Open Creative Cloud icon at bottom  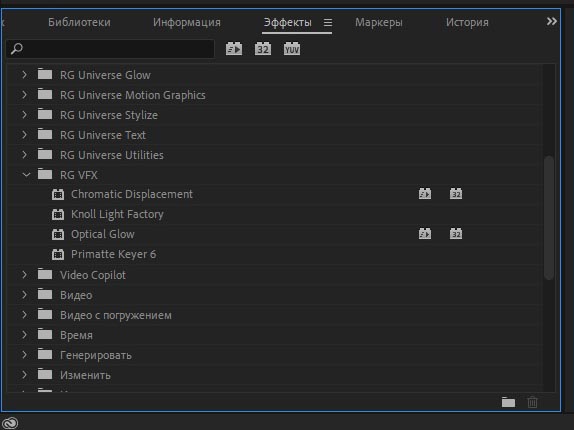click(10, 423)
